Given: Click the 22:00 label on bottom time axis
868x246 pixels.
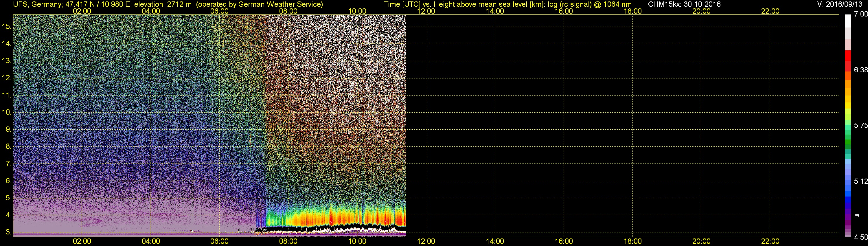Looking at the screenshot, I should [x=770, y=241].
